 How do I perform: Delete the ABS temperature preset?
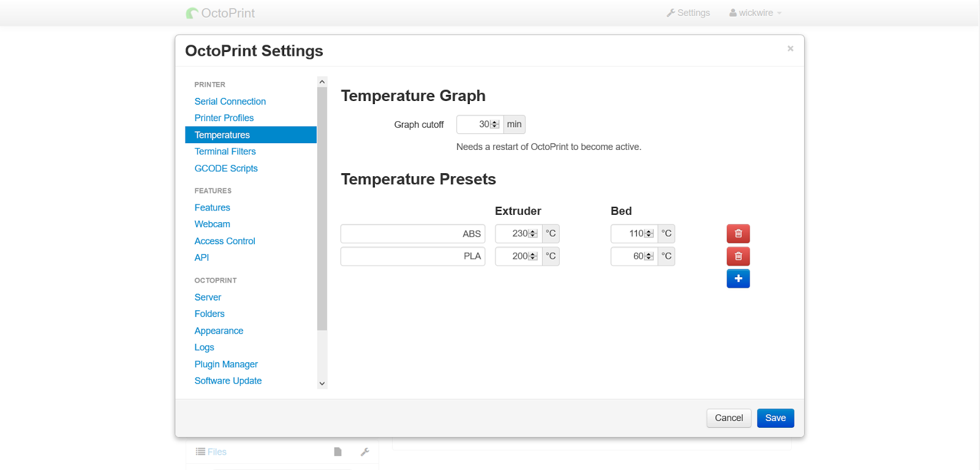(738, 234)
